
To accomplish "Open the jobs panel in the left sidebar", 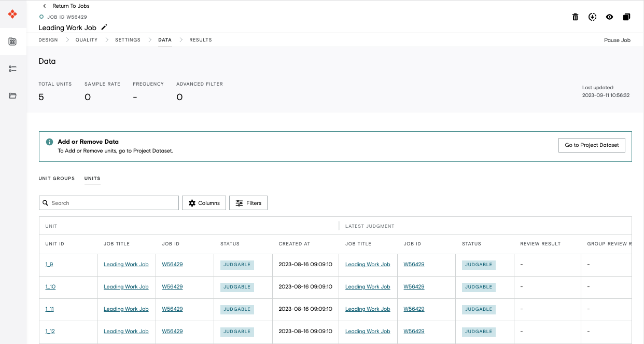I will tap(12, 43).
